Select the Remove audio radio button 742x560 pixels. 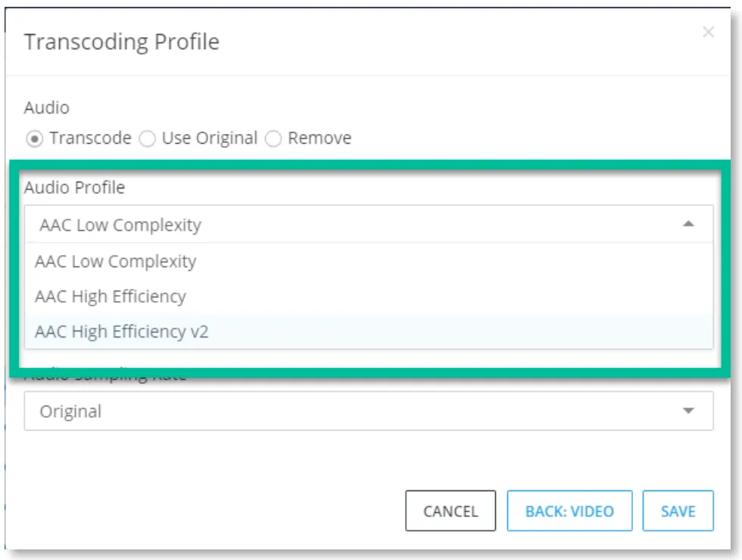tap(273, 139)
